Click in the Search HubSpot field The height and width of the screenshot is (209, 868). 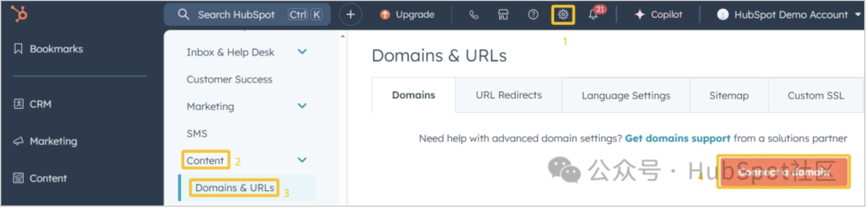point(236,15)
